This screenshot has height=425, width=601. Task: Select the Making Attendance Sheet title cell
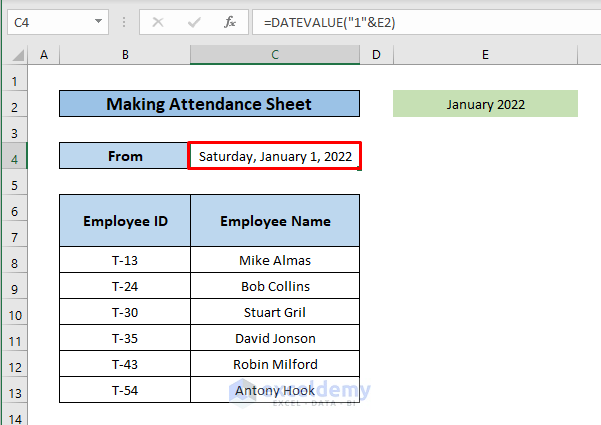[209, 104]
